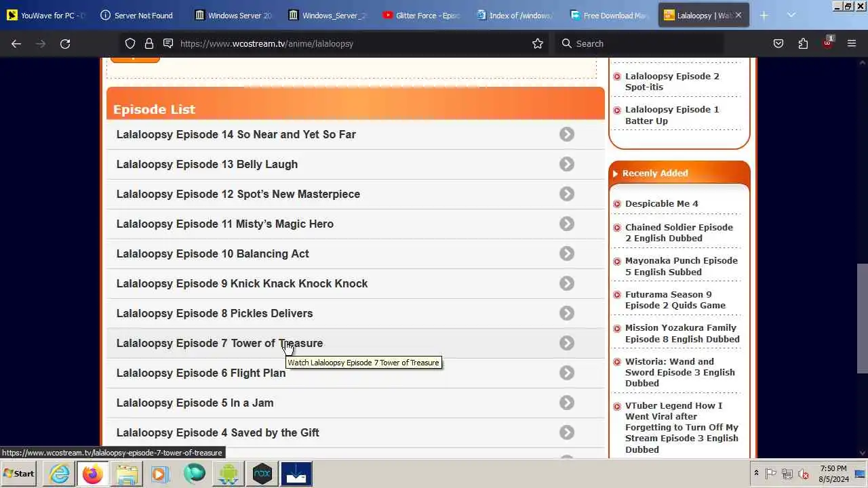This screenshot has width=868, height=488.
Task: Open Episode 5 In a Jam
Action: (x=195, y=403)
